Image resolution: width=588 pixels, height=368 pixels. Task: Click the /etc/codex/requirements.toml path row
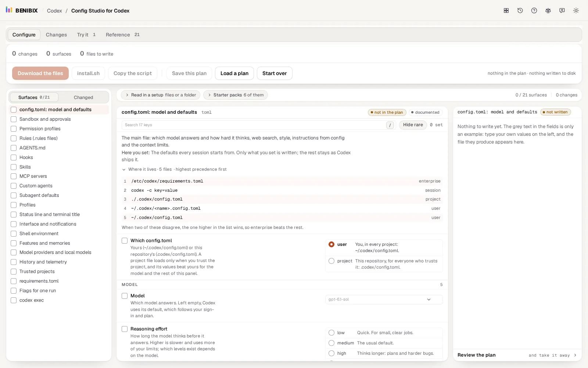coord(282,181)
